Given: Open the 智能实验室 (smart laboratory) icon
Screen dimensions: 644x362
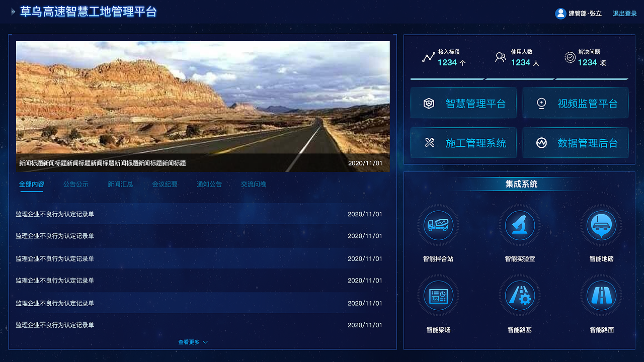Looking at the screenshot, I should [519, 225].
